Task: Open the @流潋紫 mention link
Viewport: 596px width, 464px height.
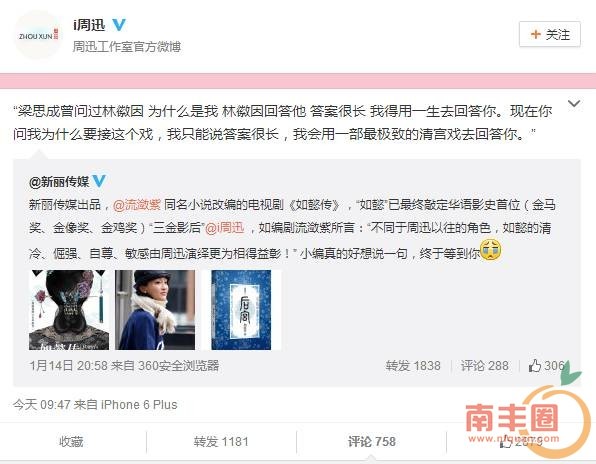Action: click(x=137, y=205)
